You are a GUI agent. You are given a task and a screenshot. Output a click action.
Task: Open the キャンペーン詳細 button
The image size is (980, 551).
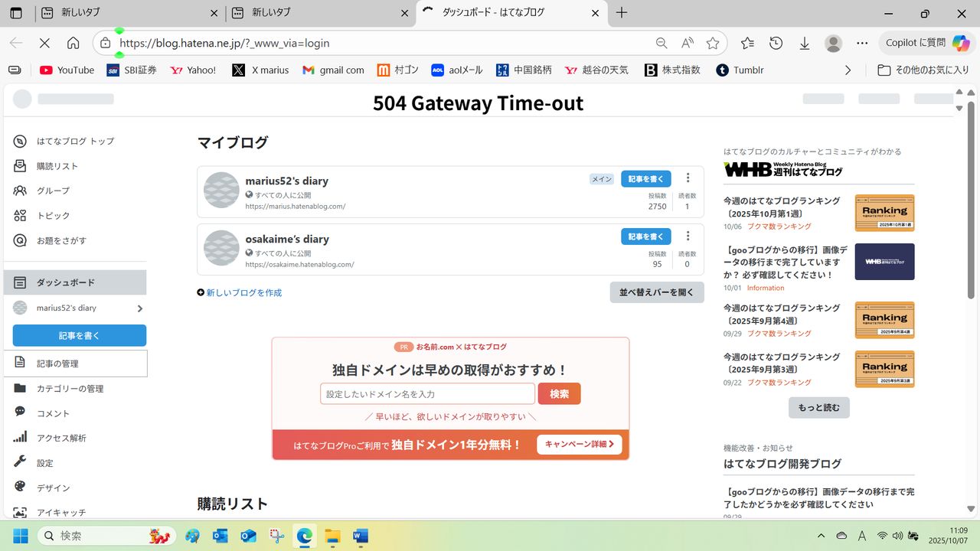(x=580, y=444)
